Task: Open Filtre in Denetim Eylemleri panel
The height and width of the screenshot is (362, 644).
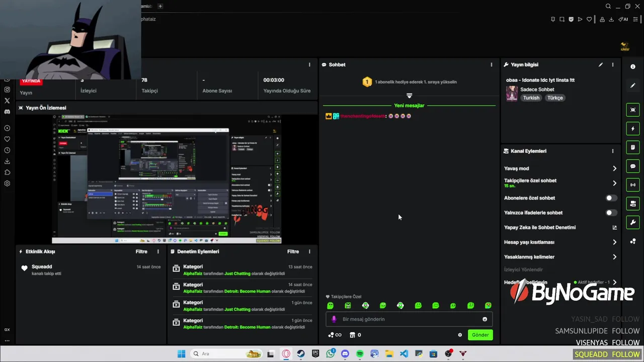Action: click(293, 251)
